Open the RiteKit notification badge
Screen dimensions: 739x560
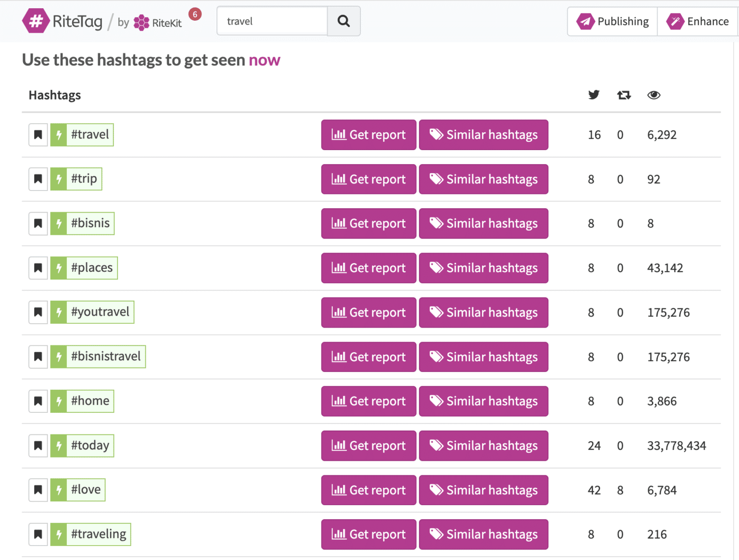tap(195, 14)
